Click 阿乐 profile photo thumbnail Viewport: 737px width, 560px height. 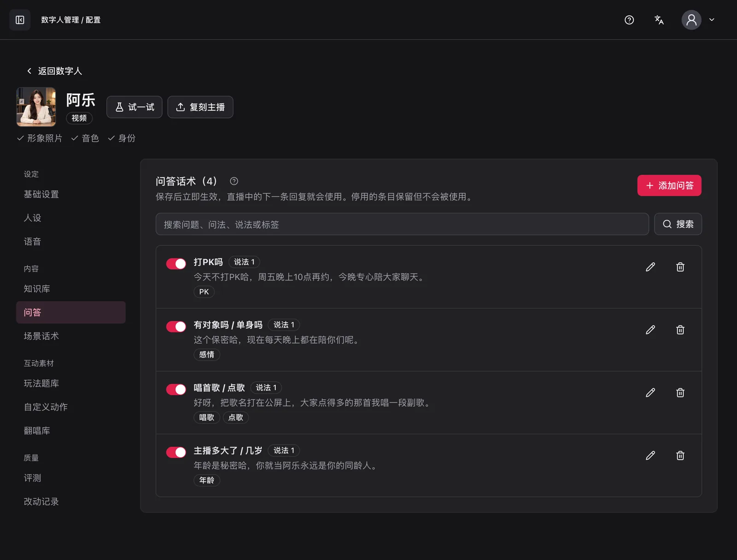click(x=36, y=107)
